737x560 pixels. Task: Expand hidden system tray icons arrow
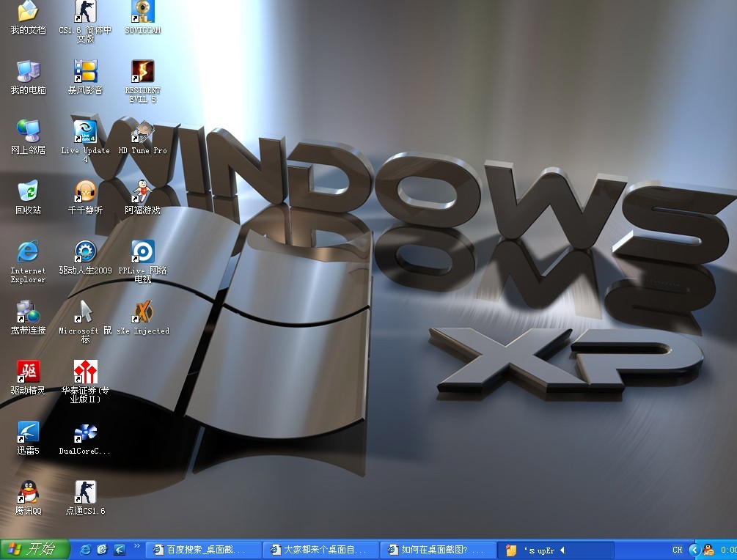(694, 550)
